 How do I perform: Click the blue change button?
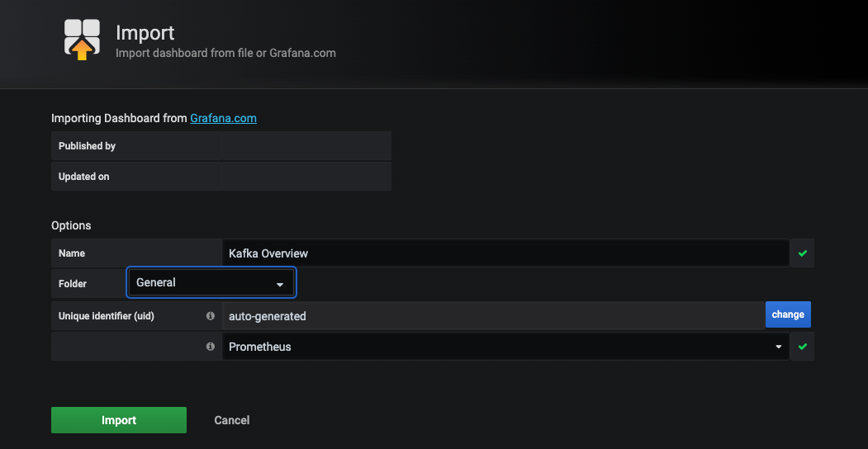(788, 314)
